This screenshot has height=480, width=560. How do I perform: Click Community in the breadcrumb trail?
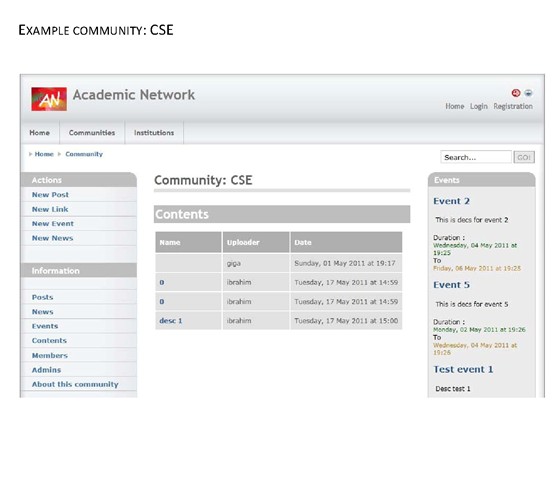[x=84, y=154]
